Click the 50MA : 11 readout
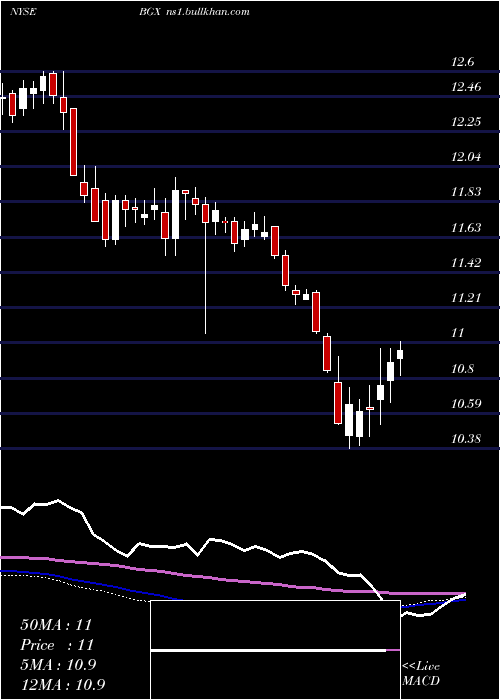 (x=56, y=625)
